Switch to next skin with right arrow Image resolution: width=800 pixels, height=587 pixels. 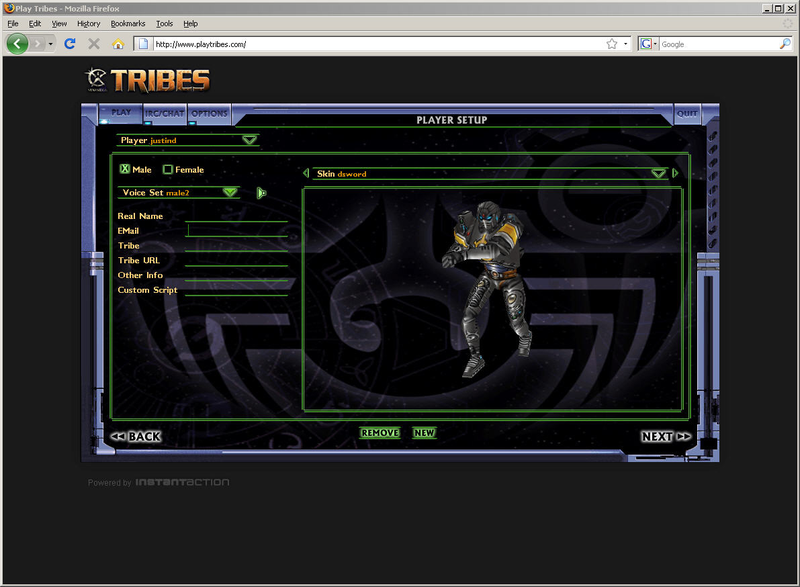tap(676, 173)
